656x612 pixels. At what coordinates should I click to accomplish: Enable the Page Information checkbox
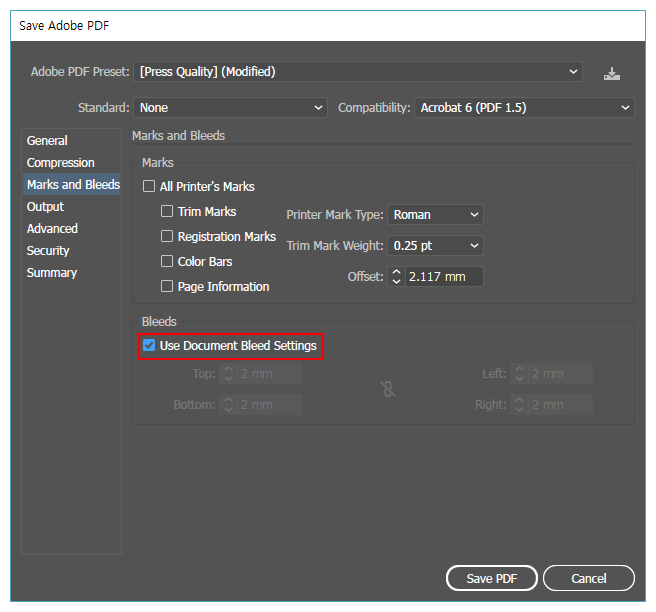167,287
